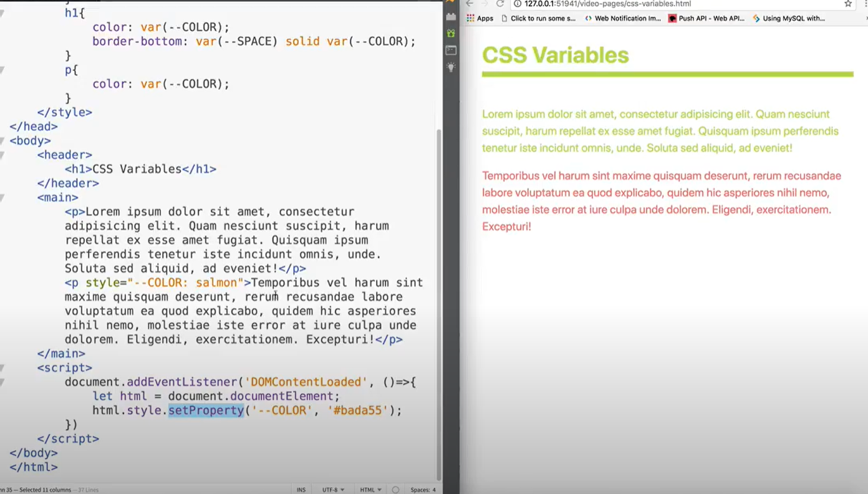Open the 'Using MySQL with...' bookmark
The width and height of the screenshot is (868, 494).
(x=789, y=19)
